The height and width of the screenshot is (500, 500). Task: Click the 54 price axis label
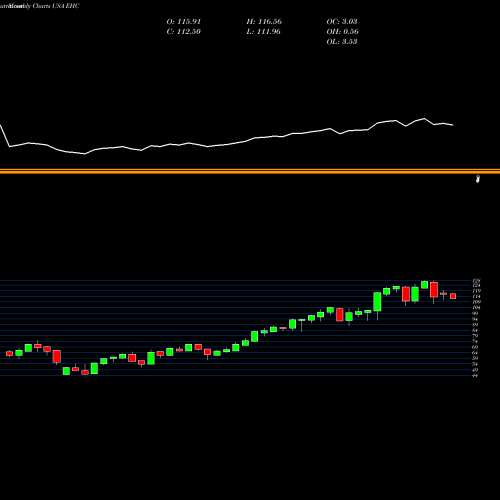click(476, 364)
